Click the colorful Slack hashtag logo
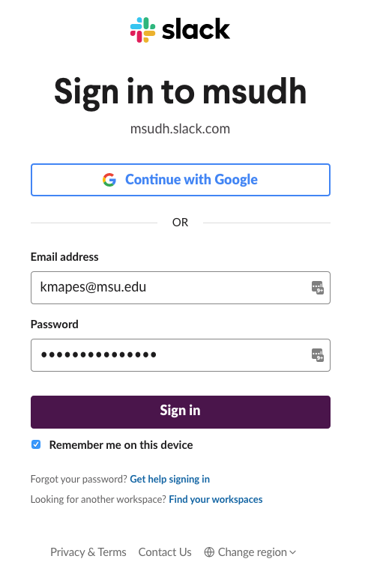Image resolution: width=392 pixels, height=565 pixels. tap(142, 29)
